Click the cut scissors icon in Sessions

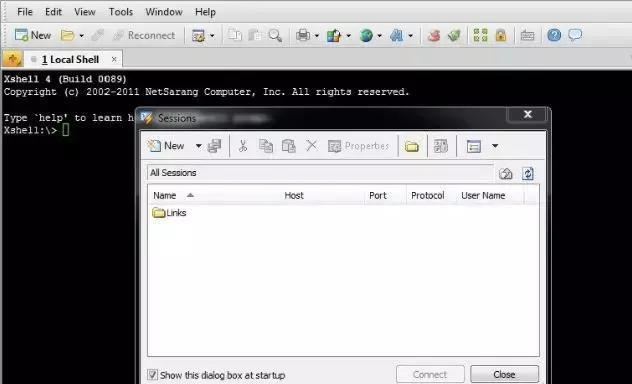pos(243,146)
